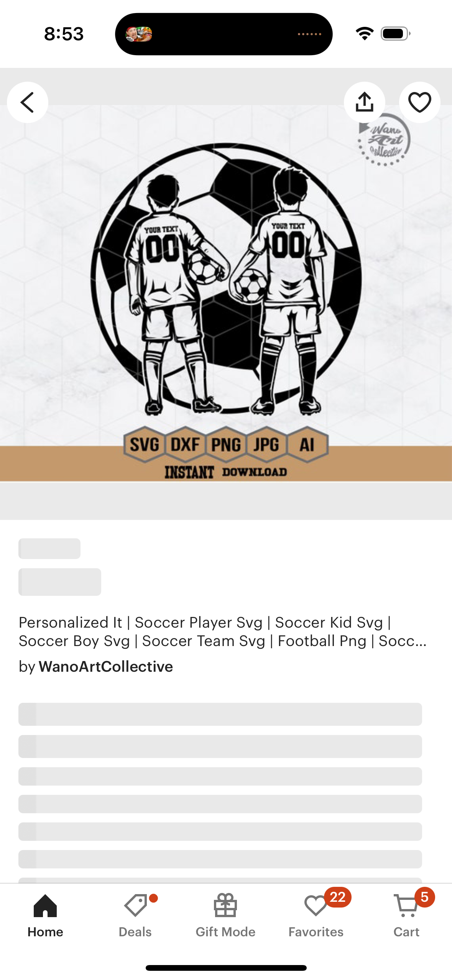Tap the Instant Download banner
Screen dimensions: 452x980
click(226, 472)
